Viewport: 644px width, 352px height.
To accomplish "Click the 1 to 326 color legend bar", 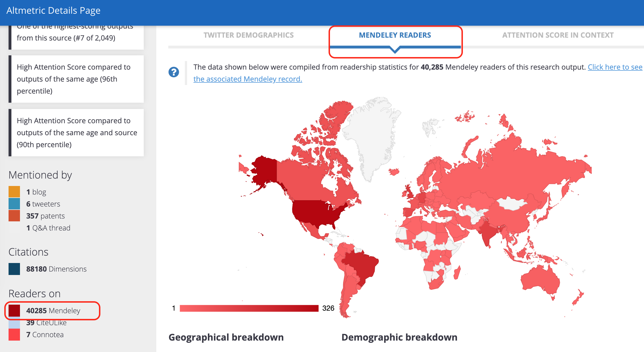I will tap(249, 308).
